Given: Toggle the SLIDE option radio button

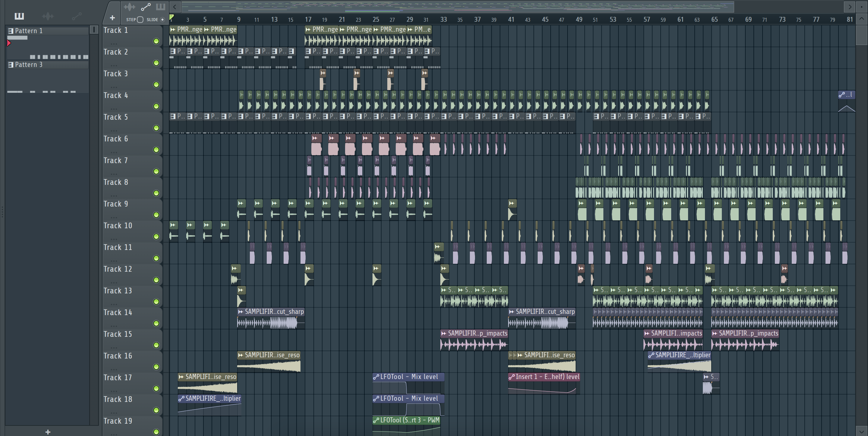Looking at the screenshot, I should click(162, 20).
